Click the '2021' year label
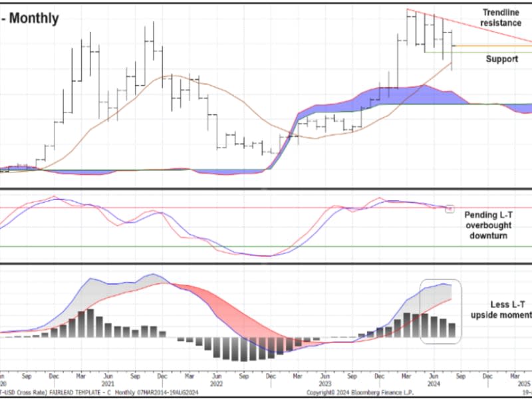Image resolution: width=532 pixels, height=399 pixels. pos(108,384)
